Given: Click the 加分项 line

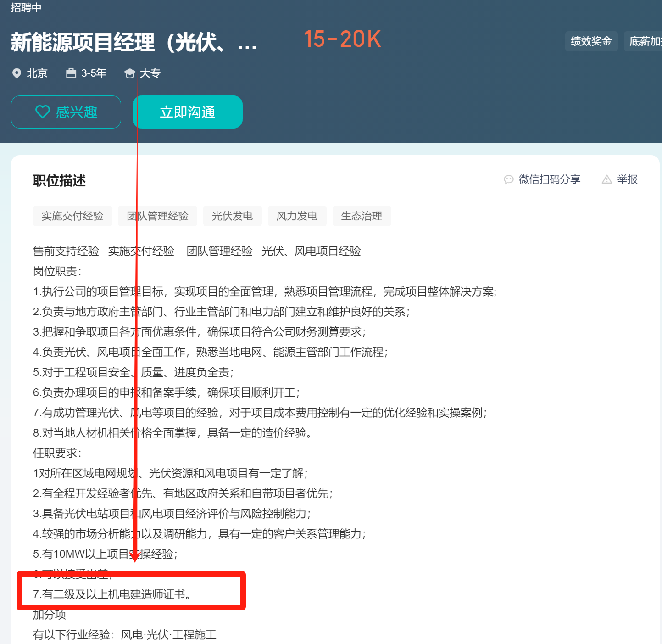Looking at the screenshot, I should [x=50, y=615].
